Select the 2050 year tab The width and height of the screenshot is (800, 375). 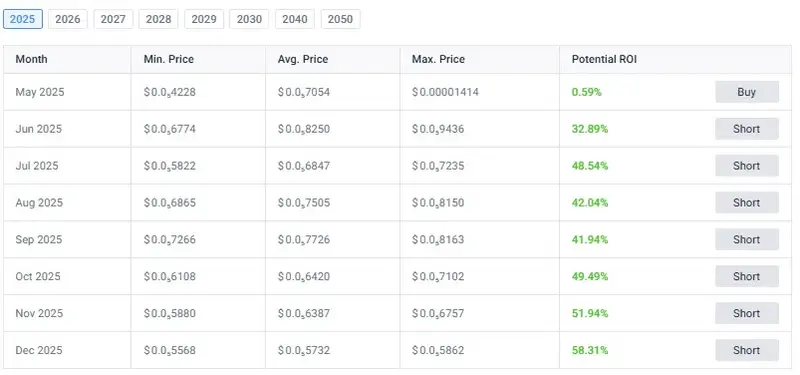(340, 19)
